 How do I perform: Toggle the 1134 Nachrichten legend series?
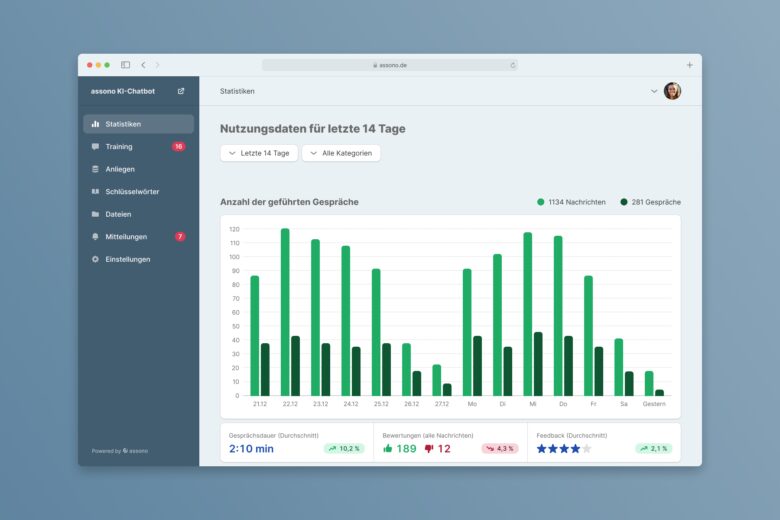570,202
